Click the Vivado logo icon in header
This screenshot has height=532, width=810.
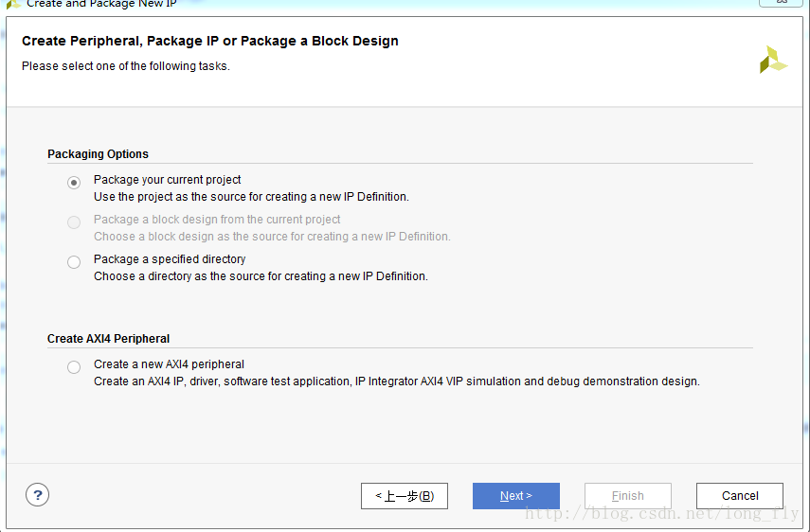773,60
